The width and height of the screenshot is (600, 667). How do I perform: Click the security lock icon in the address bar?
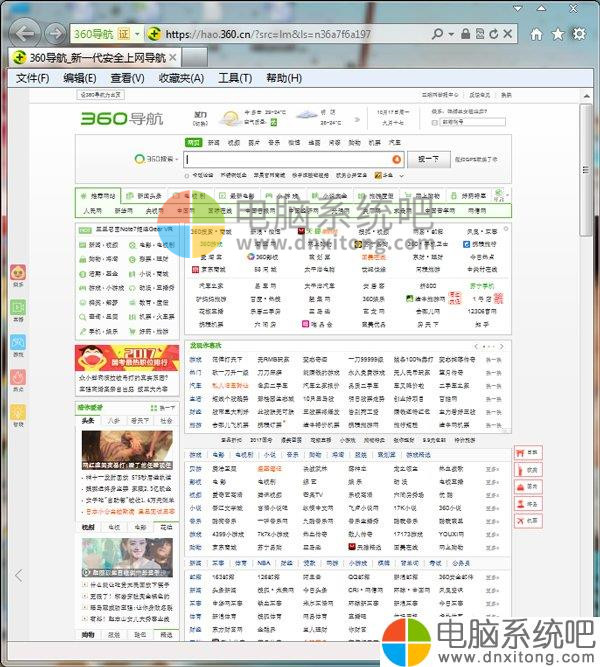pos(466,34)
